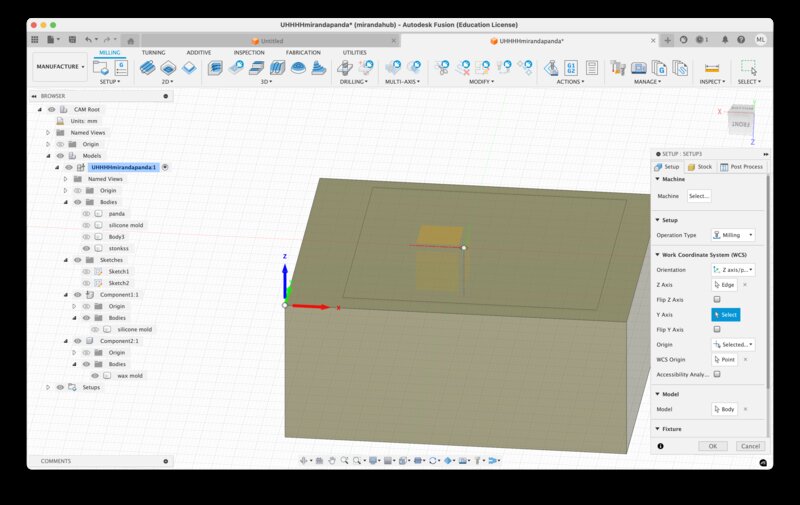Hide the panda body with eye icon
The height and width of the screenshot is (505, 800).
86,214
